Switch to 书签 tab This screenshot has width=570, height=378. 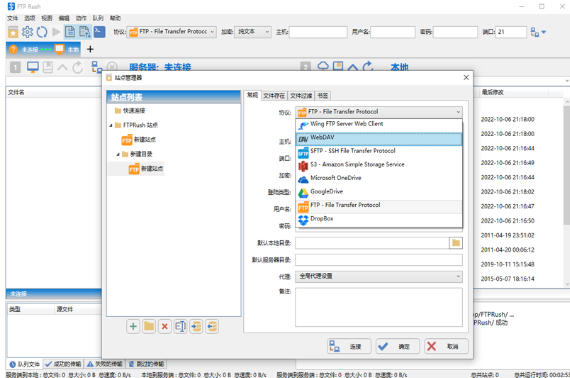click(x=323, y=96)
